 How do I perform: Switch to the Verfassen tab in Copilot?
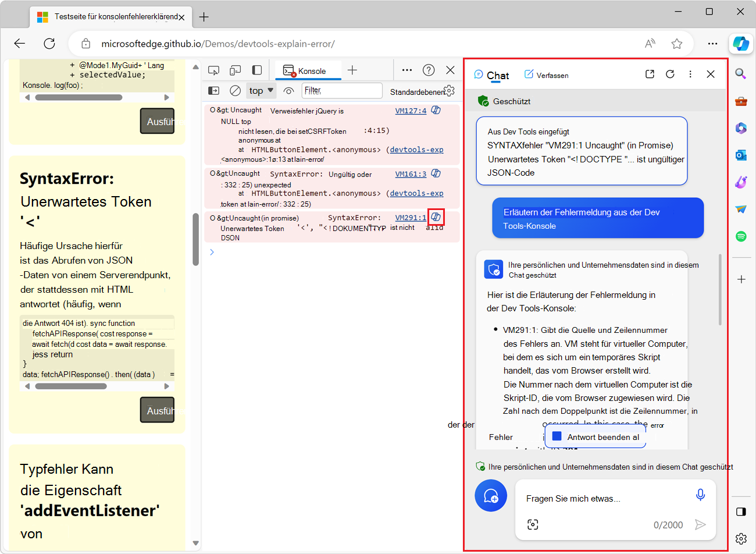(x=546, y=74)
